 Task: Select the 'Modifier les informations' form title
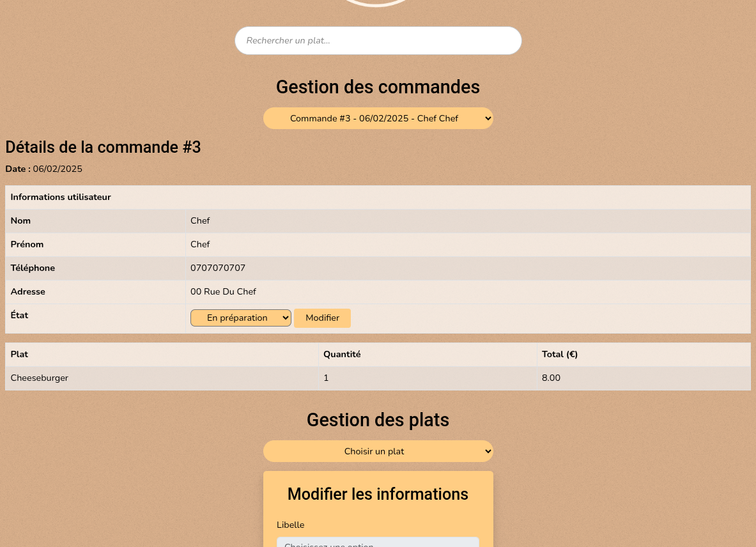(x=378, y=494)
